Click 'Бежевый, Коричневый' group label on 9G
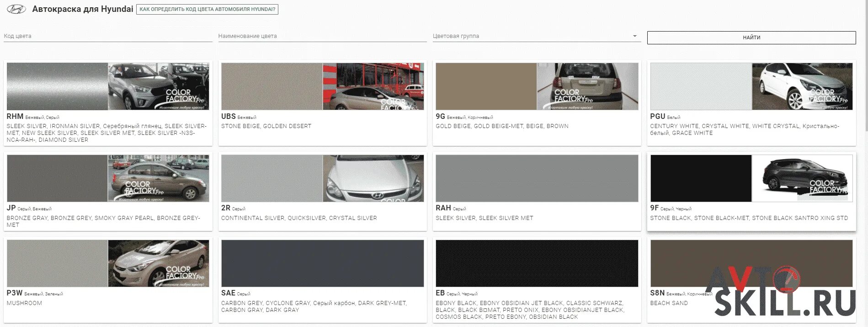The width and height of the screenshot is (868, 327). 470,118
